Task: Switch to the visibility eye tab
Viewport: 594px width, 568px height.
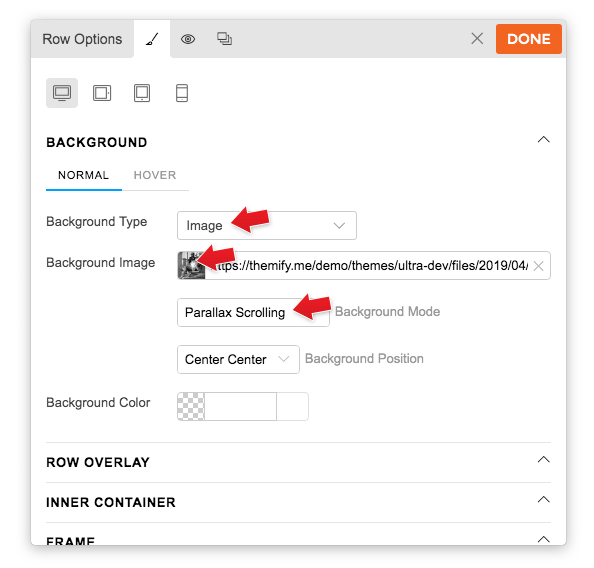Action: click(x=188, y=39)
